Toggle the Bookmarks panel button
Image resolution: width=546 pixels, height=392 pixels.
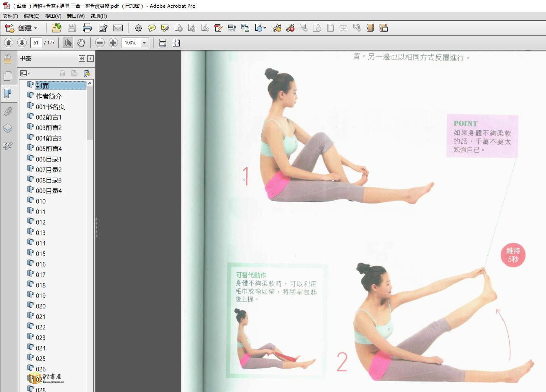(x=8, y=94)
